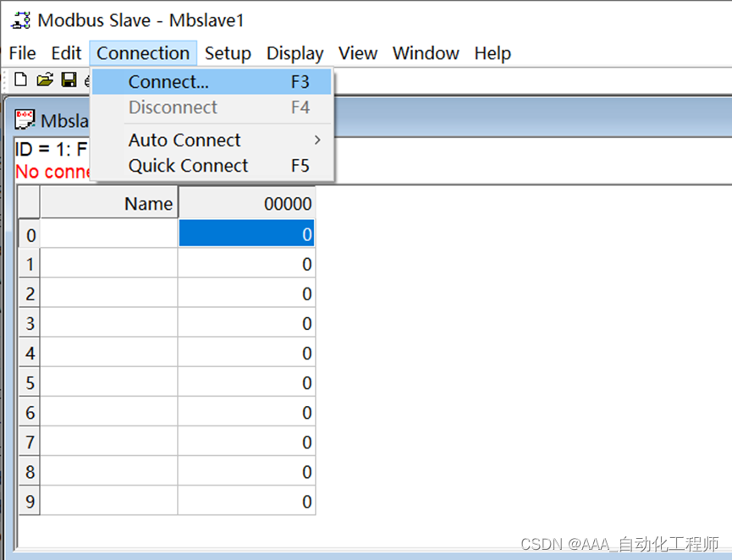Click row header number 9
This screenshot has width=732, height=560.
(30, 501)
